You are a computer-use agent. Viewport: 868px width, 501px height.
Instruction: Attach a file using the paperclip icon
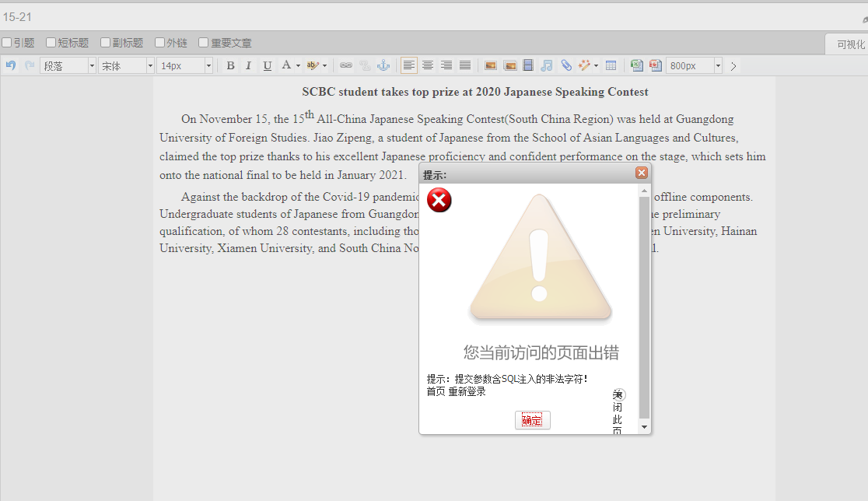tap(566, 66)
